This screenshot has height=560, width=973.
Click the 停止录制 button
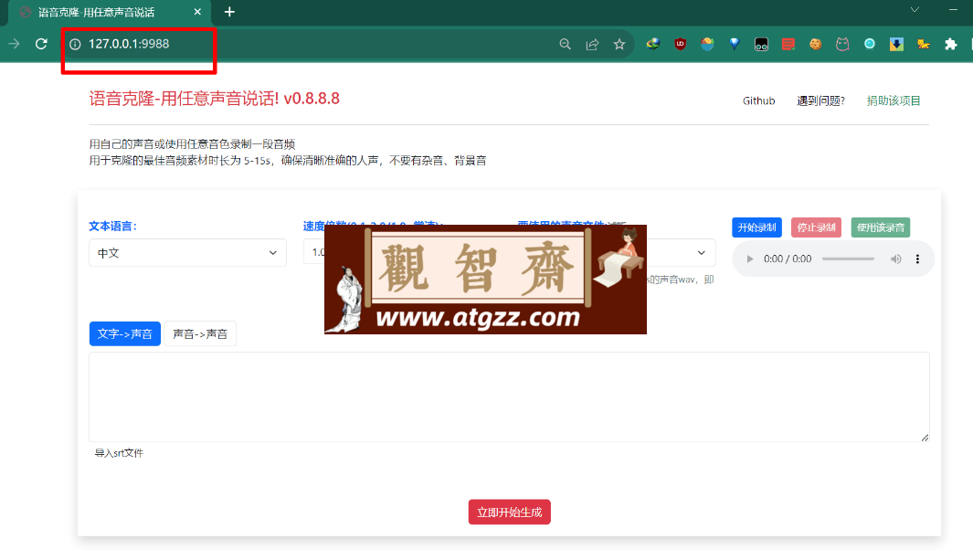(x=816, y=227)
